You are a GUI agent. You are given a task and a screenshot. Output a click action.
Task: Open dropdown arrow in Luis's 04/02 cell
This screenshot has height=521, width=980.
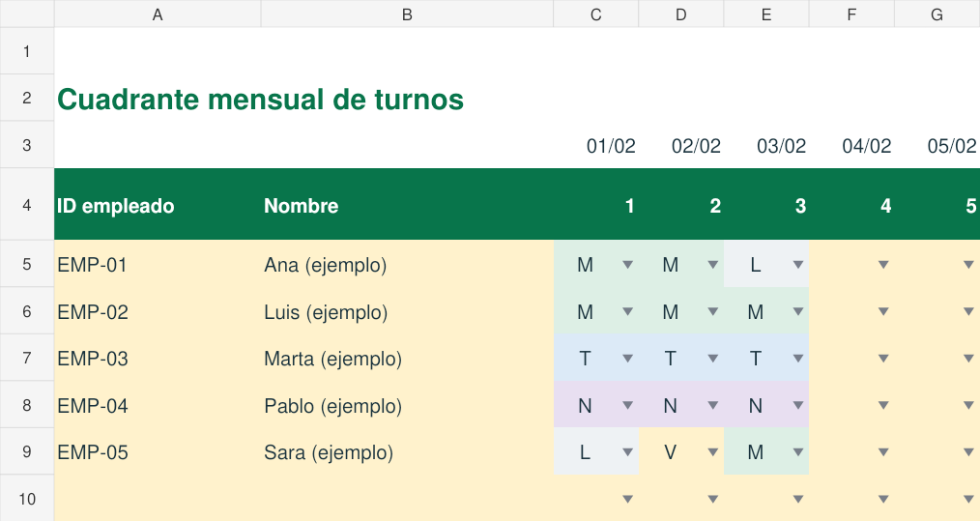pyautogui.click(x=883, y=311)
